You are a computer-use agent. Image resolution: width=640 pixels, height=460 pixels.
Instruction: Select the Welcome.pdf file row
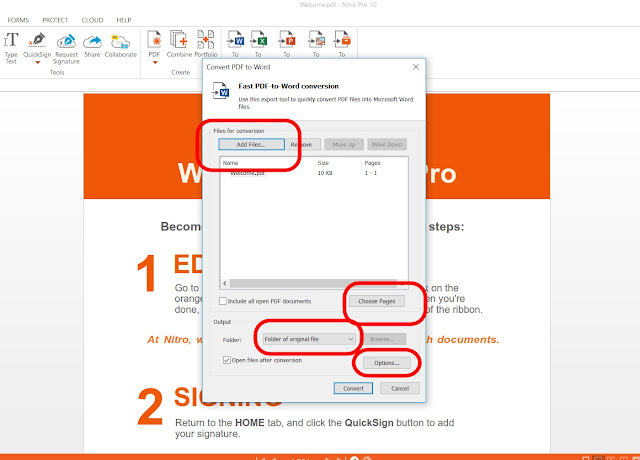313,173
